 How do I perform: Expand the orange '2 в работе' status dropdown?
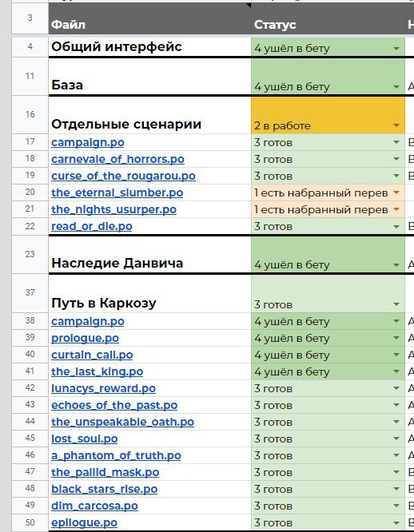coord(396,125)
